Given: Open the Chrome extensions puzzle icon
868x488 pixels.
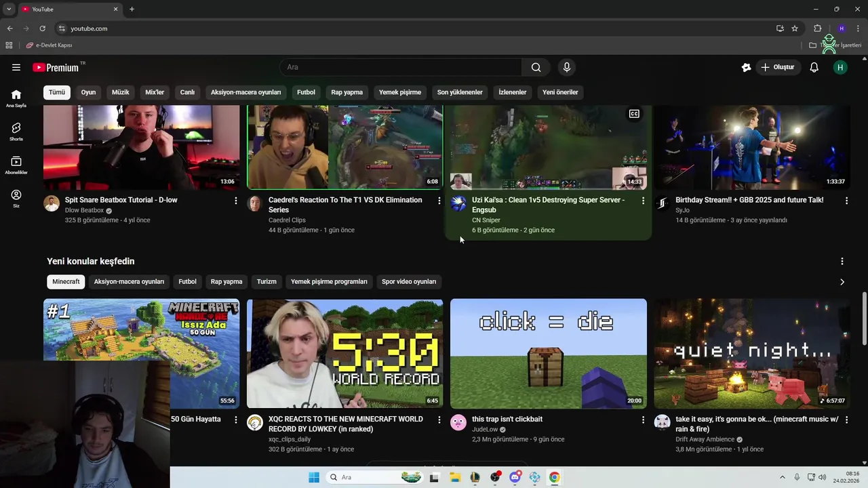Looking at the screenshot, I should (x=817, y=28).
